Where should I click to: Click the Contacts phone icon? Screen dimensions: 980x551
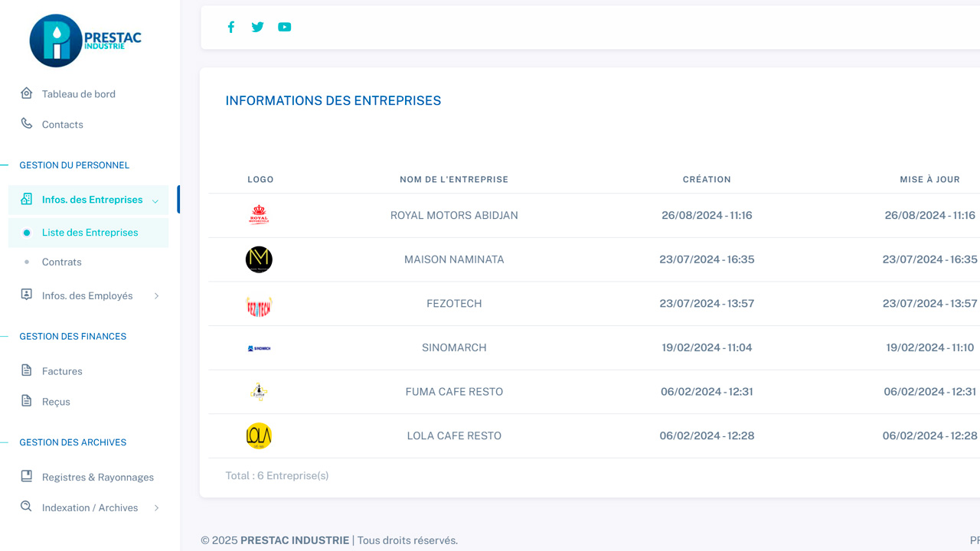pyautogui.click(x=27, y=124)
